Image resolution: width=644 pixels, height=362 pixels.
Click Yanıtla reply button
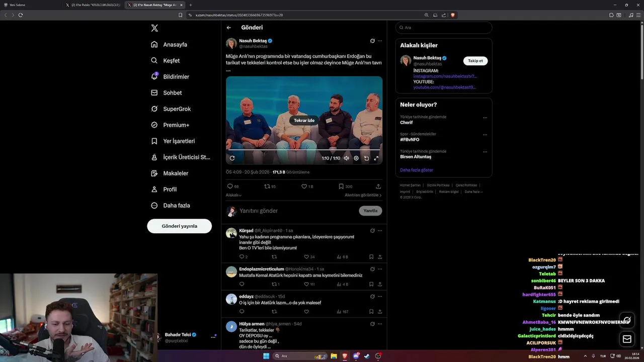[370, 211]
